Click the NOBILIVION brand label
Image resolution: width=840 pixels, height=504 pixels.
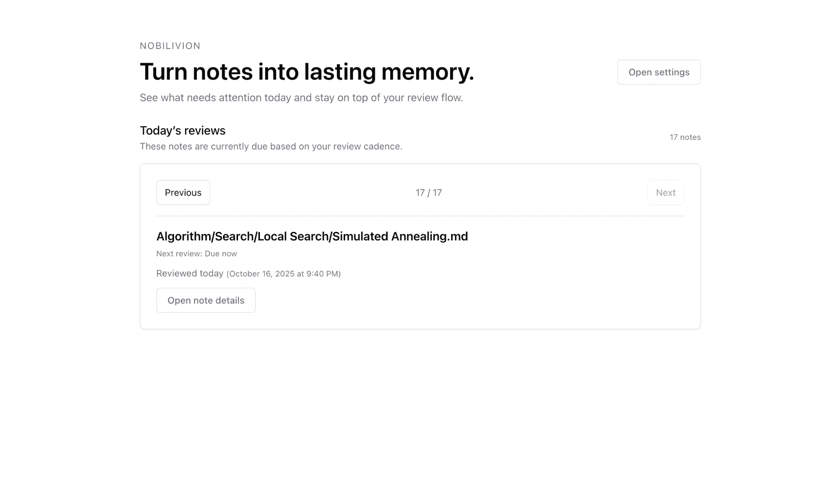coord(170,46)
